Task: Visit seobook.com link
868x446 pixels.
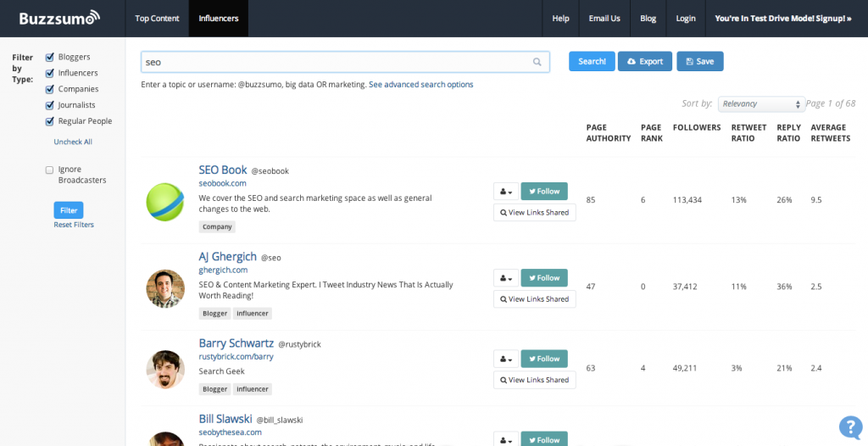Action: point(223,183)
